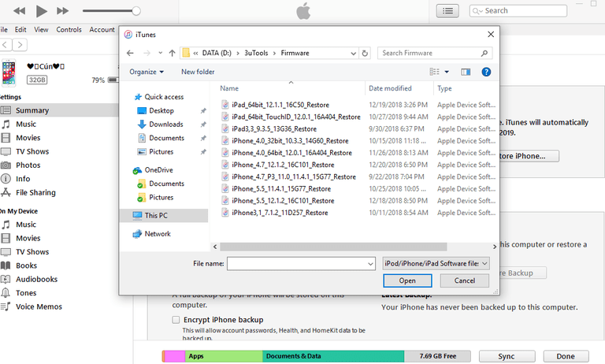The width and height of the screenshot is (605, 364).
Task: Select Network in navigation pane
Action: point(158,234)
